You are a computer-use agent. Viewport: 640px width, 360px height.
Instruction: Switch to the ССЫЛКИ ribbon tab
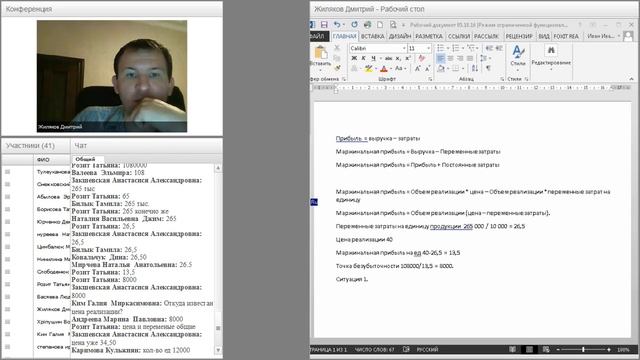[459, 36]
